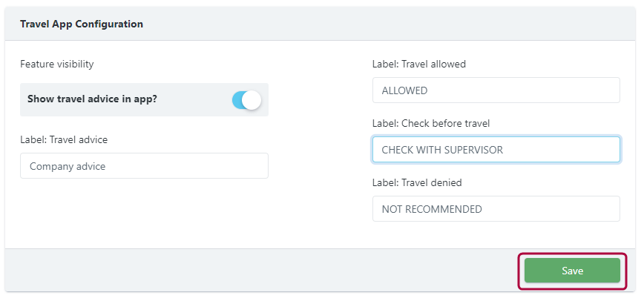The height and width of the screenshot is (301, 644).
Task: Click the Travel App Configuration header title
Action: click(x=82, y=24)
